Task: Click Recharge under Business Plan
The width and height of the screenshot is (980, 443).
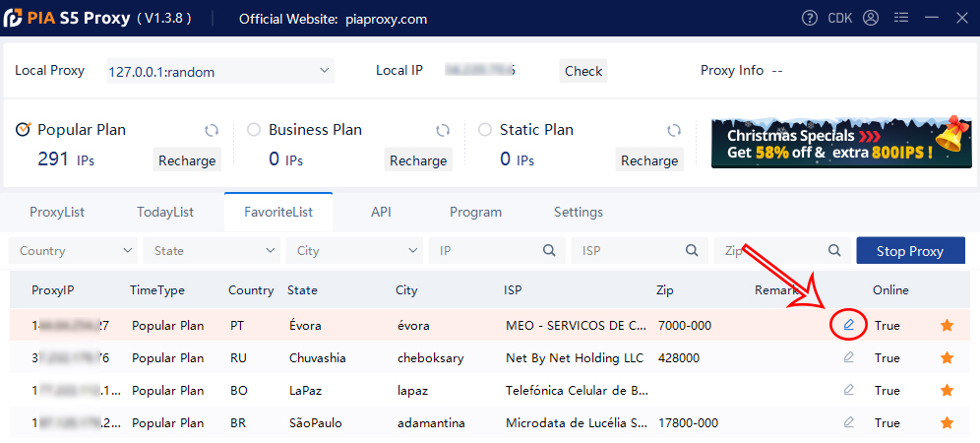Action: [418, 160]
